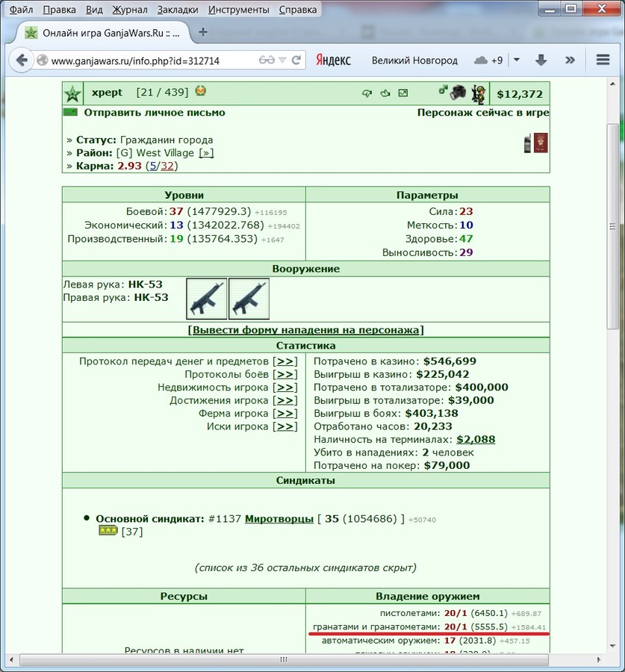Show more toolbar items via double chevron
625x672 pixels.
tap(570, 60)
